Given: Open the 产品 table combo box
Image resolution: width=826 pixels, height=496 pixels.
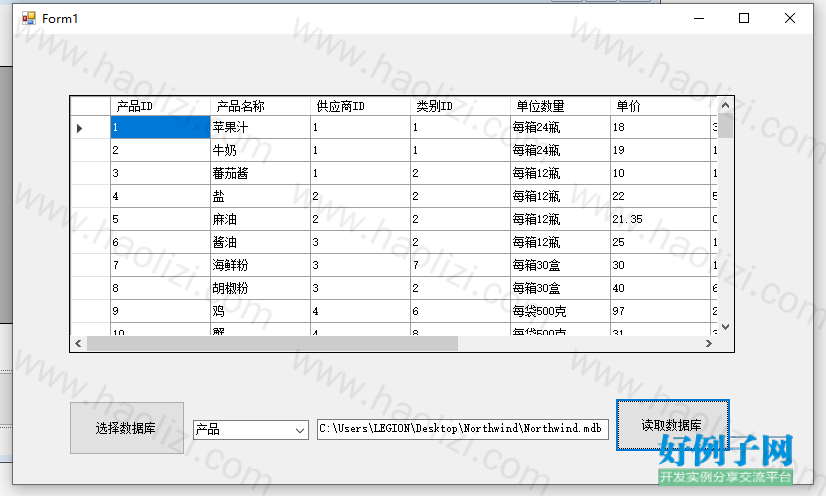Looking at the screenshot, I should pyautogui.click(x=251, y=430).
